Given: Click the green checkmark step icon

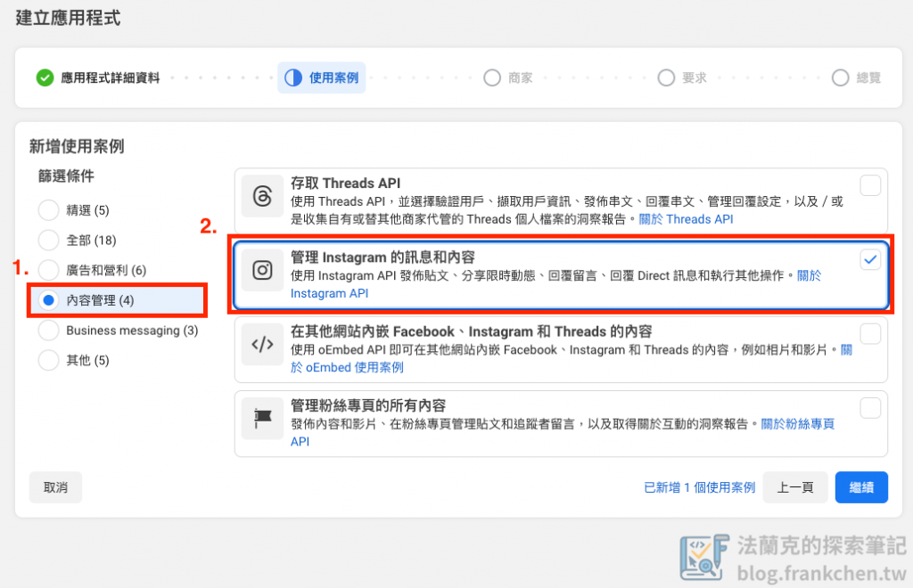Looking at the screenshot, I should pyautogui.click(x=45, y=78).
